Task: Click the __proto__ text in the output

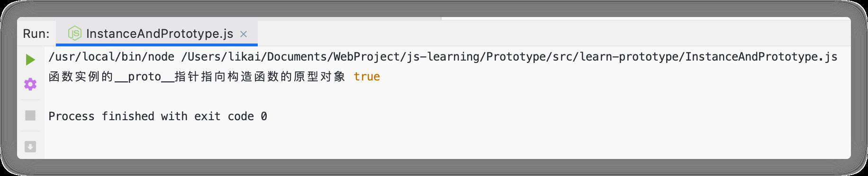Action: click(x=145, y=77)
